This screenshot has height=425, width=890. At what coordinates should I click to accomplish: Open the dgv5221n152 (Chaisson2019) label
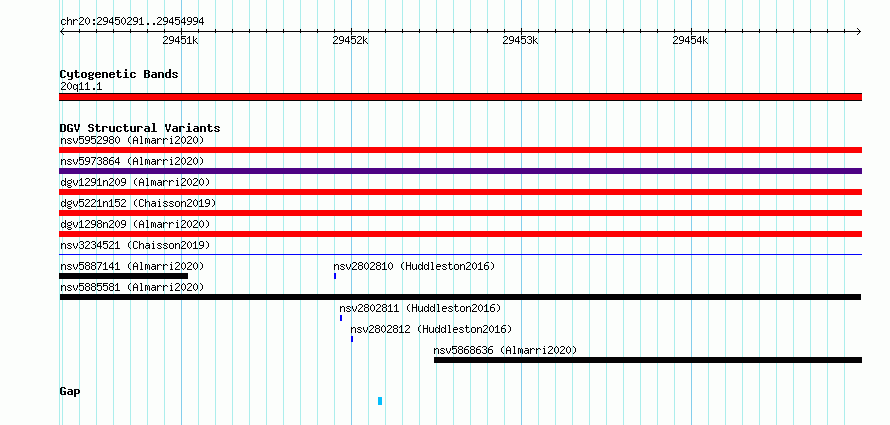[138, 203]
